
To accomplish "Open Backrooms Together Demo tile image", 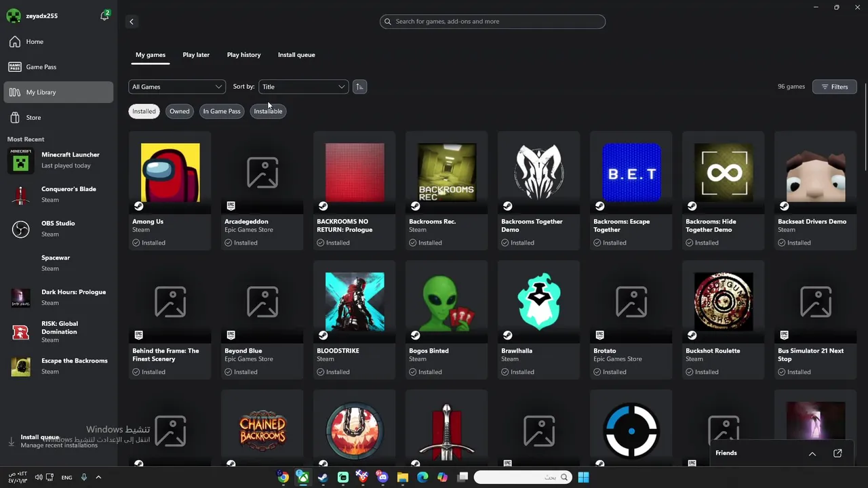I will 539,173.
